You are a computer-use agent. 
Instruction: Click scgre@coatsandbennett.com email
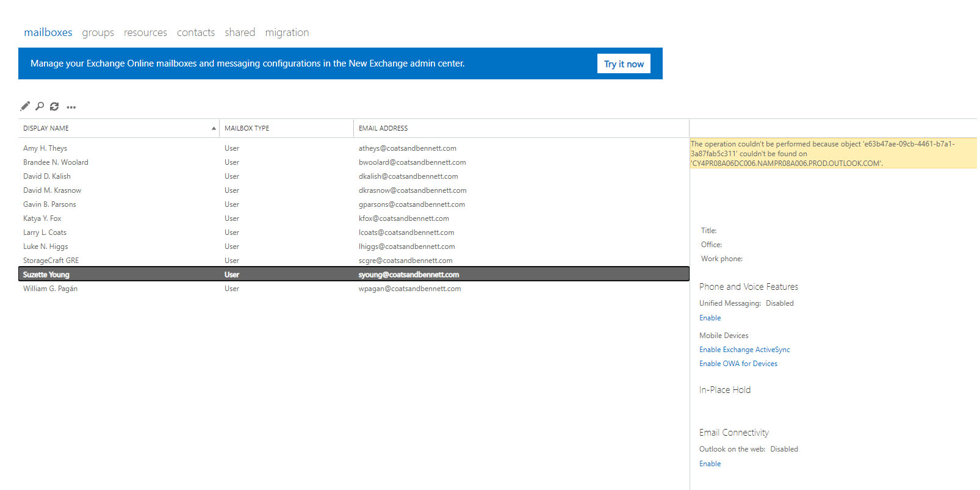(x=405, y=261)
